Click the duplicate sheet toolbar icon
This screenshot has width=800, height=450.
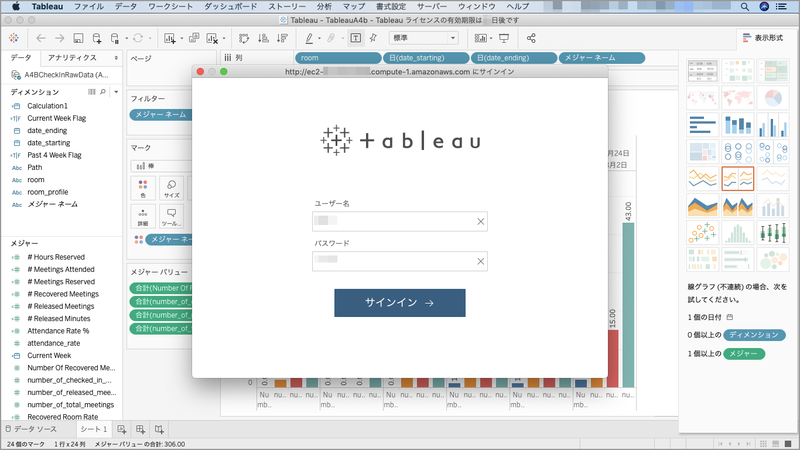click(194, 38)
